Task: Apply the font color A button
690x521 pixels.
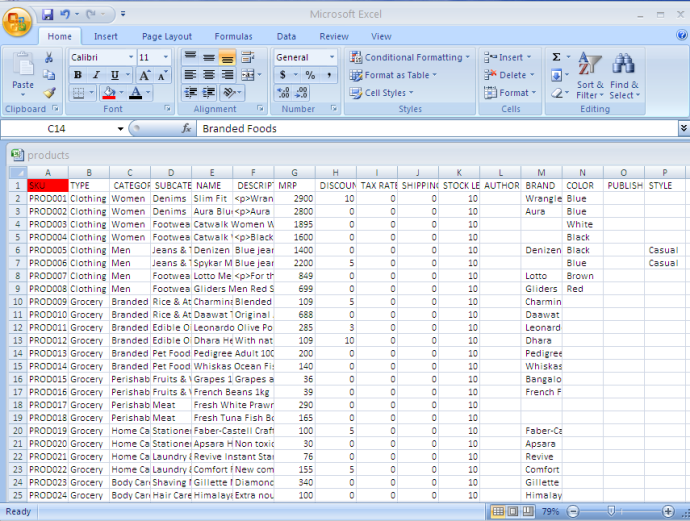Action: pyautogui.click(x=136, y=93)
